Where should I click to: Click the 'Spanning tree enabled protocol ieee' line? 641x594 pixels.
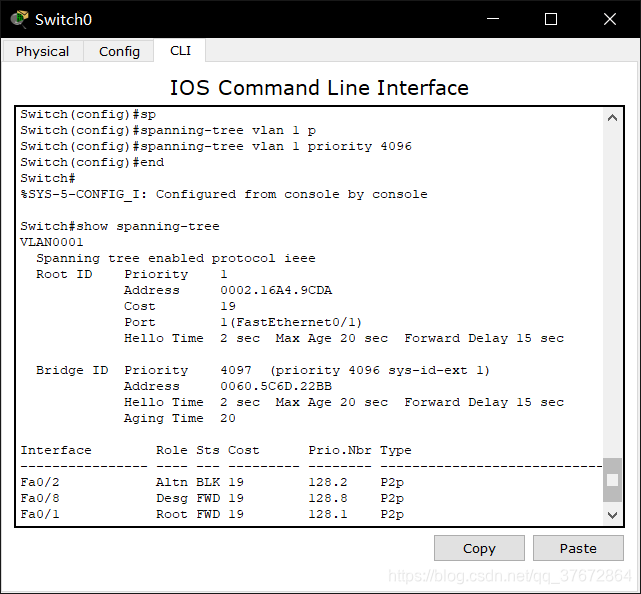[176, 258]
